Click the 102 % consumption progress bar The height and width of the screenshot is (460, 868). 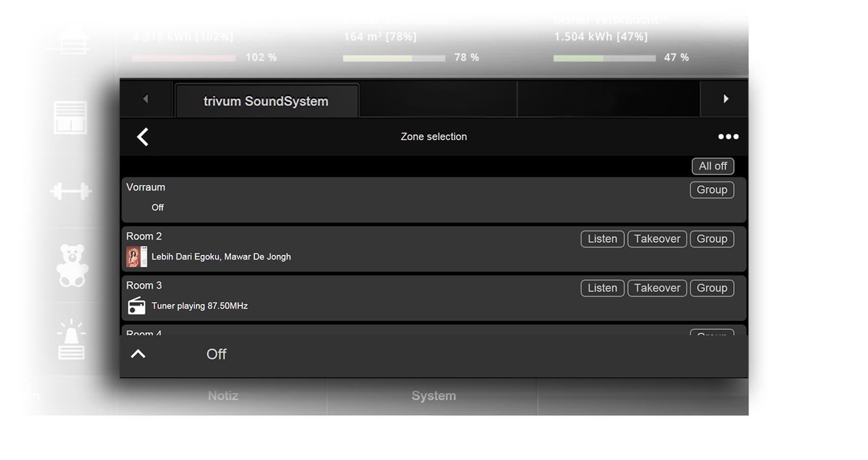click(x=184, y=58)
